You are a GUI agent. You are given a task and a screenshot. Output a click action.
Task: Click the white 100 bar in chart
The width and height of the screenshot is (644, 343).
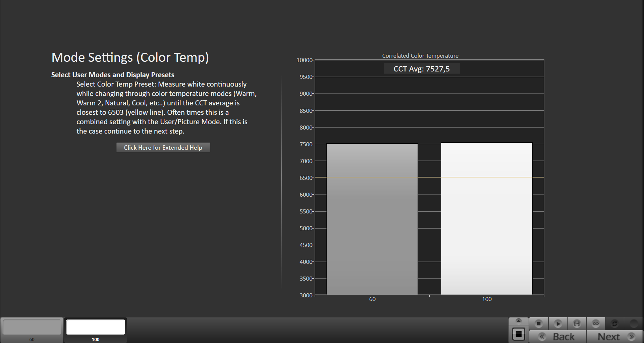click(486, 219)
